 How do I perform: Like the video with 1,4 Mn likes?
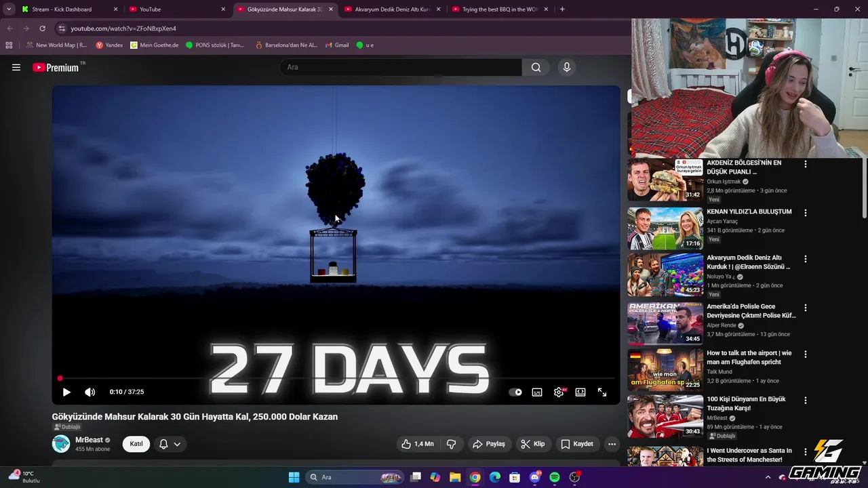tap(418, 444)
